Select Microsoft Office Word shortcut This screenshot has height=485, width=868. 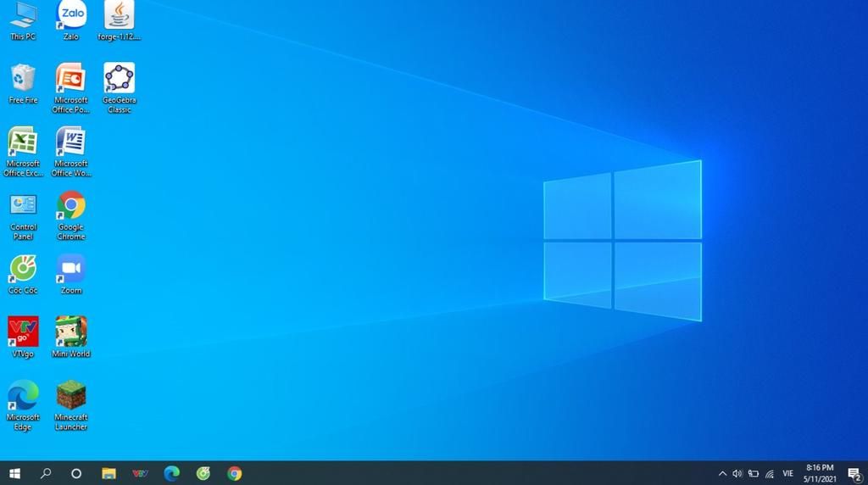(71, 152)
